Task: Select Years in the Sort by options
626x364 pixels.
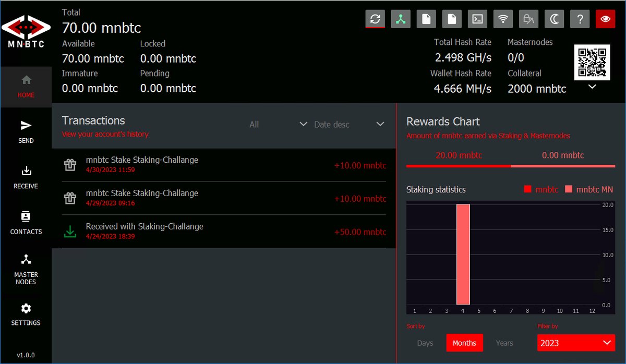Action: [x=504, y=343]
